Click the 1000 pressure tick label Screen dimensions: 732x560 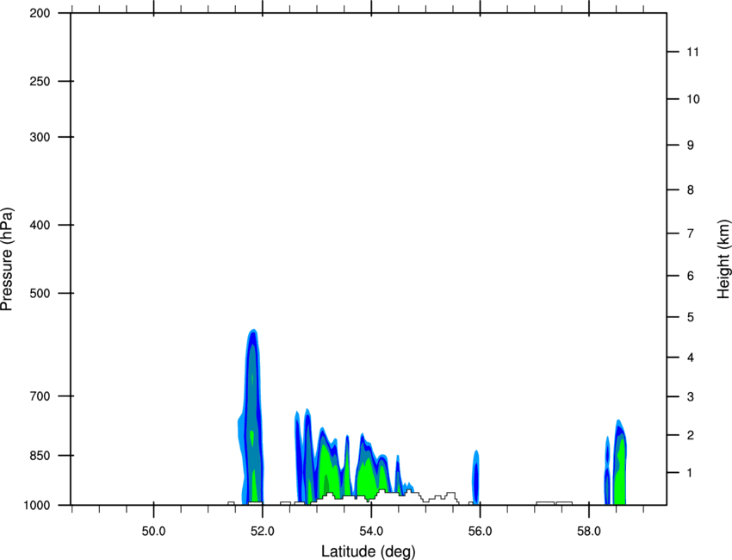coord(37,506)
